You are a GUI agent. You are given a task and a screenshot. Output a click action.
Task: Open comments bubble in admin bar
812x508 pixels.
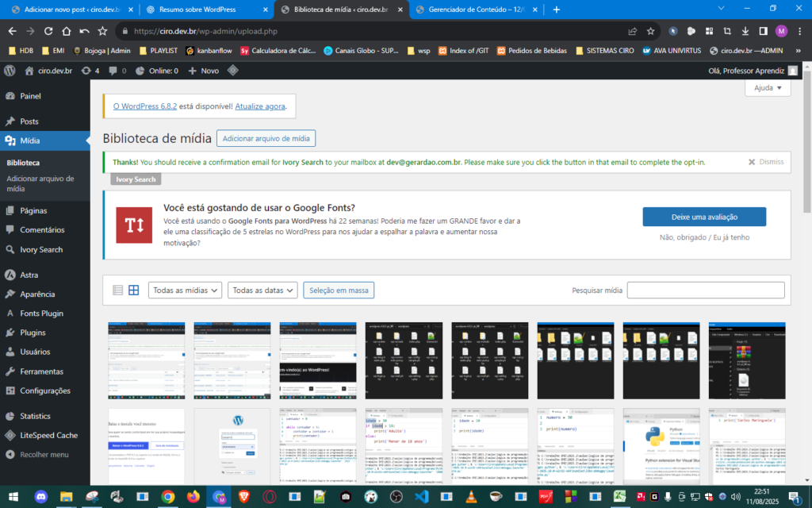[117, 71]
